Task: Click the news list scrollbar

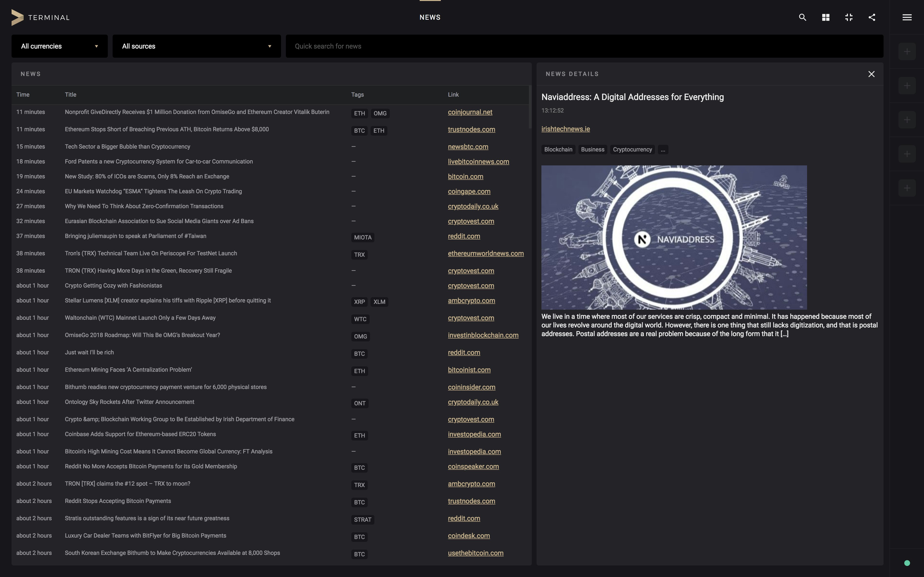Action: point(530,107)
